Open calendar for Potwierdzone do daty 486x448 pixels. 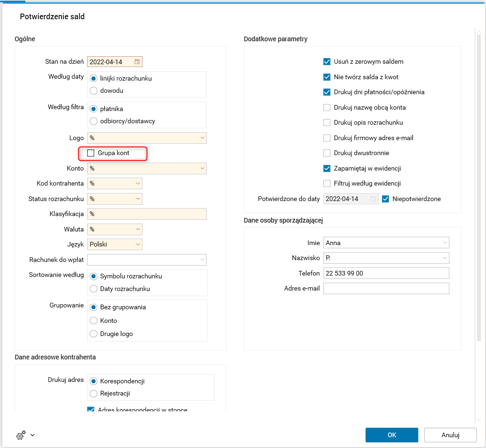click(374, 199)
